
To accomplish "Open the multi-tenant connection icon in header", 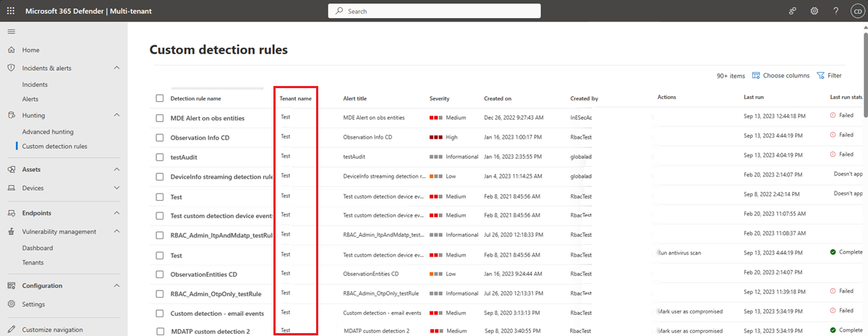I will (792, 11).
